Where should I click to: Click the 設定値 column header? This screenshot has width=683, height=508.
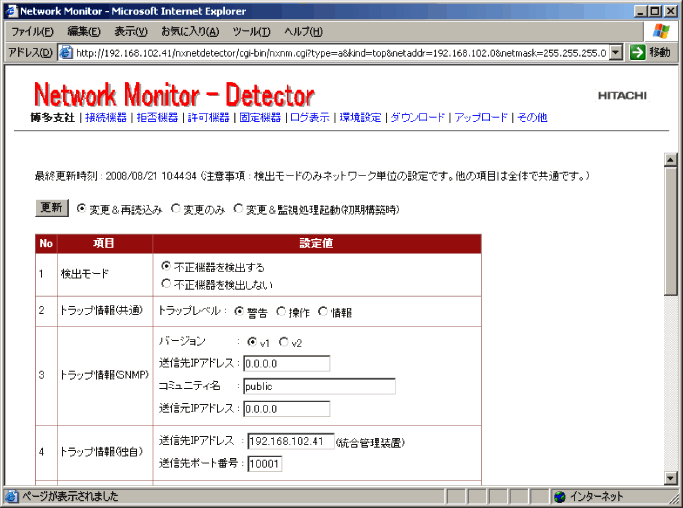(316, 243)
